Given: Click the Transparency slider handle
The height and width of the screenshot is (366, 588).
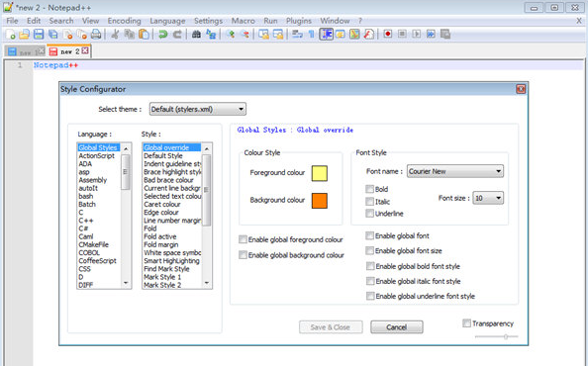Looking at the screenshot, I should [506, 336].
